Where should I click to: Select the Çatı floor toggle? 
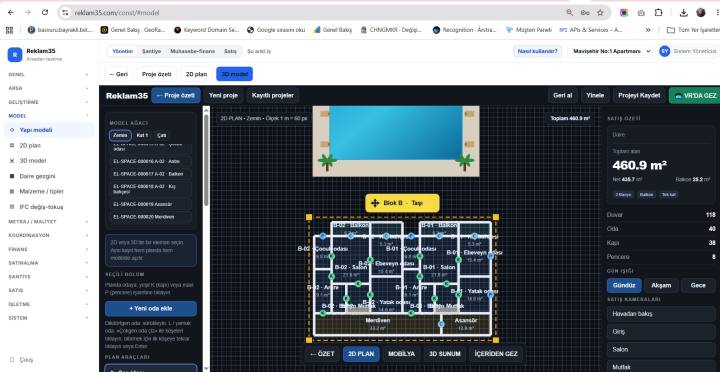click(162, 135)
